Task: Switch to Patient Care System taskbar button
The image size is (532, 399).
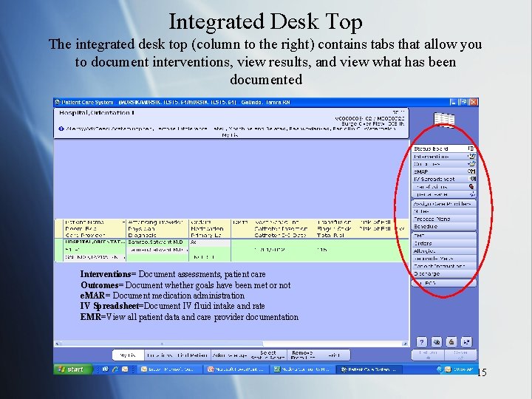Action: click(x=370, y=369)
